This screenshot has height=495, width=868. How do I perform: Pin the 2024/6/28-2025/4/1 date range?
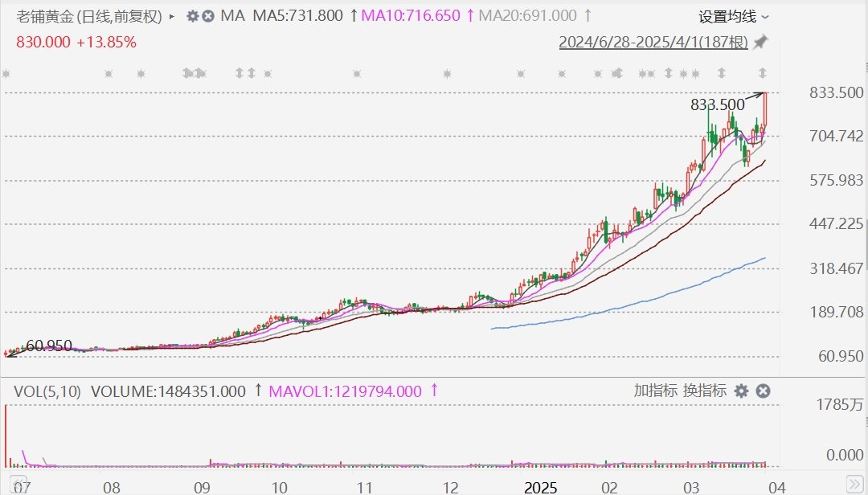[760, 42]
